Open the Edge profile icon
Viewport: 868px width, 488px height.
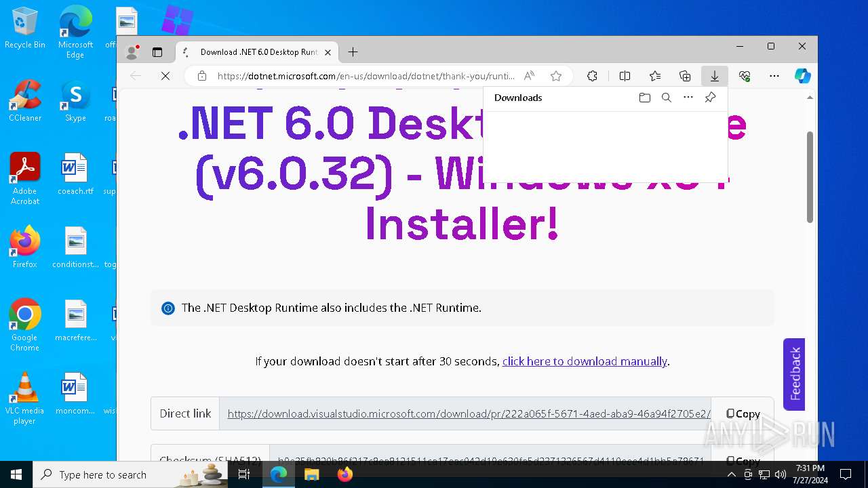[x=132, y=52]
